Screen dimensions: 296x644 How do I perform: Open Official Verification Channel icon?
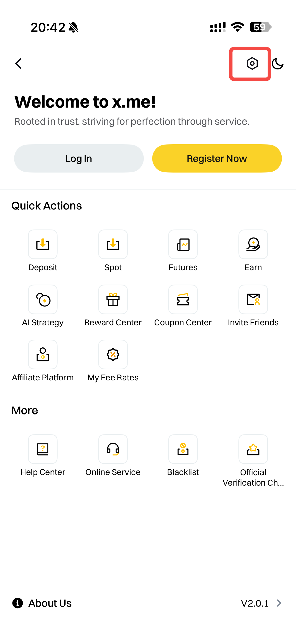click(x=253, y=449)
